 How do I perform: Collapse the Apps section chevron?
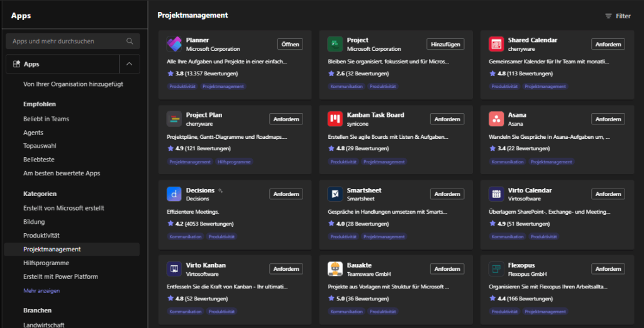click(130, 64)
